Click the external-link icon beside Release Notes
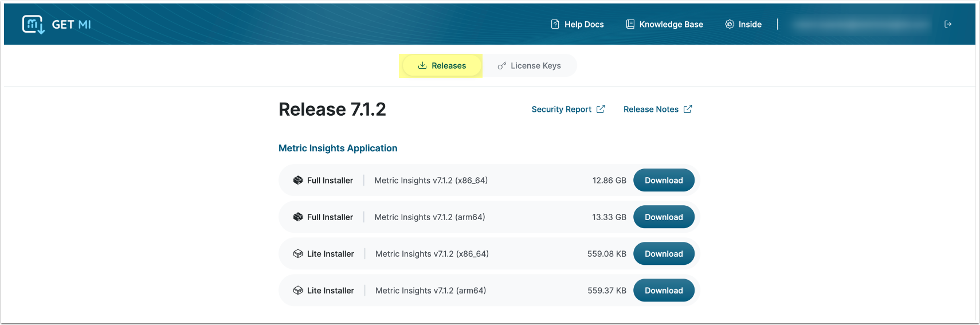Viewport: 980px width, 325px height. [x=688, y=109]
